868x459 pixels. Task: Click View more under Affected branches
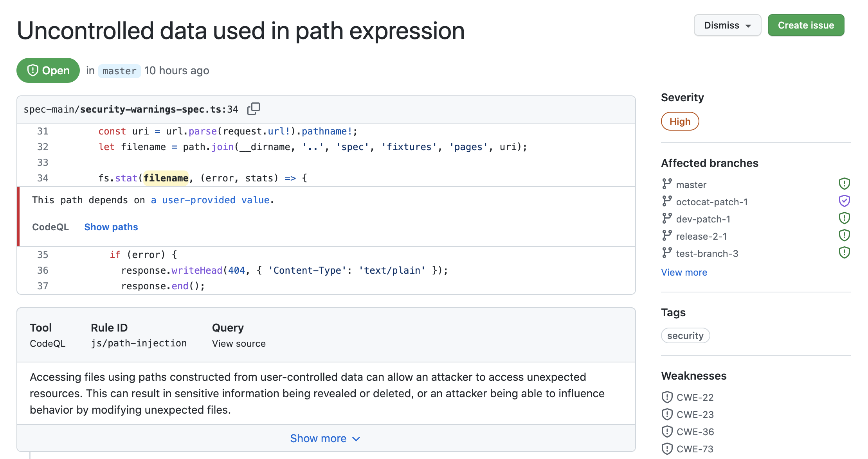click(684, 273)
